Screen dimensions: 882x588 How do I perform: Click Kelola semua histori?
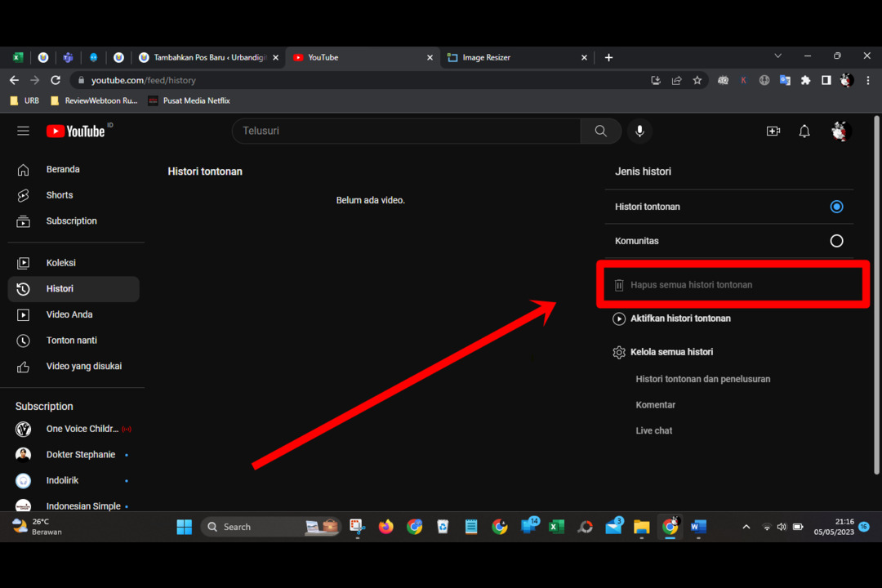662,352
